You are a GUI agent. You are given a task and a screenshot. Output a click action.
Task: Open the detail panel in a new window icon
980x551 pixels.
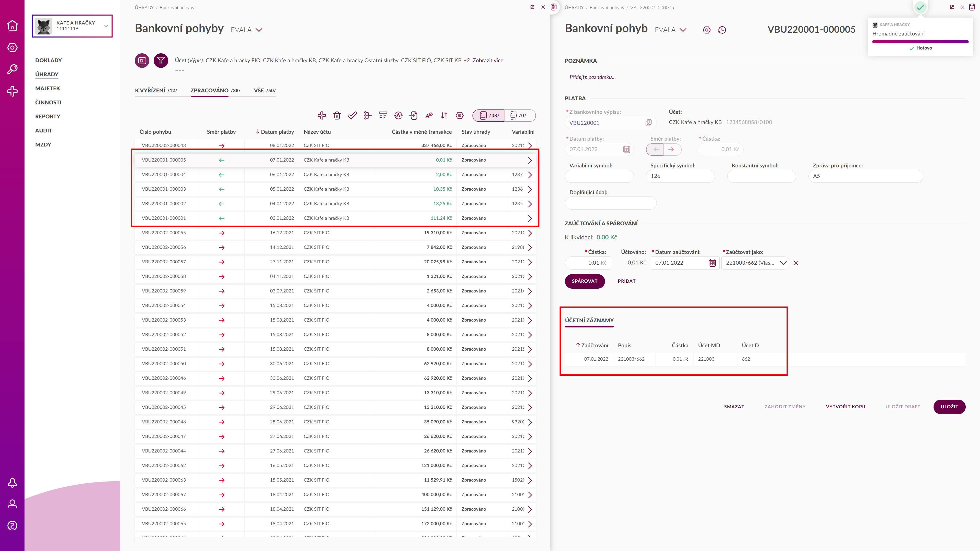pos(952,7)
